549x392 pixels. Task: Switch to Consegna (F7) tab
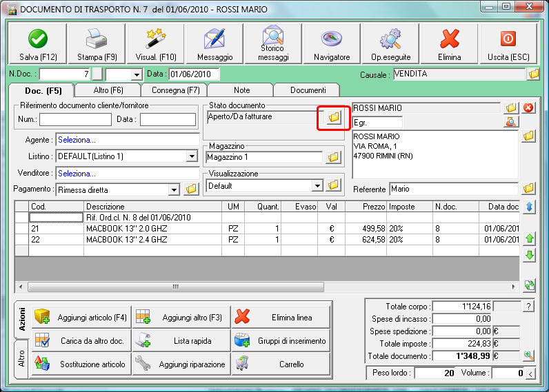tap(175, 90)
